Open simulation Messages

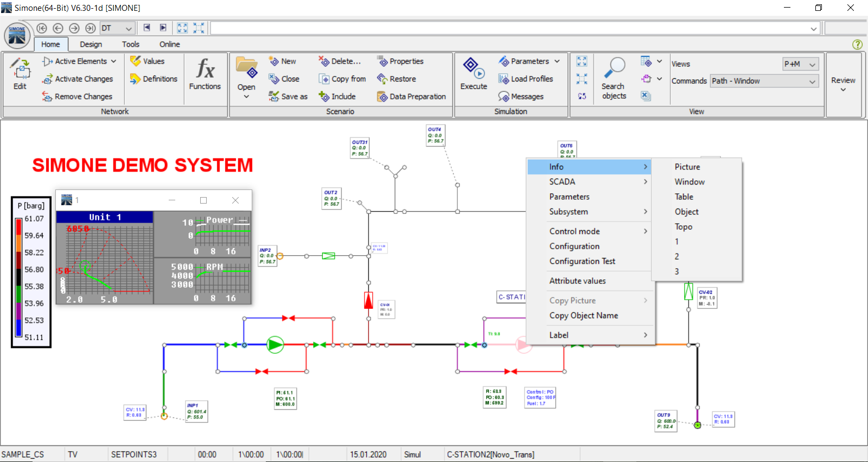pos(521,97)
